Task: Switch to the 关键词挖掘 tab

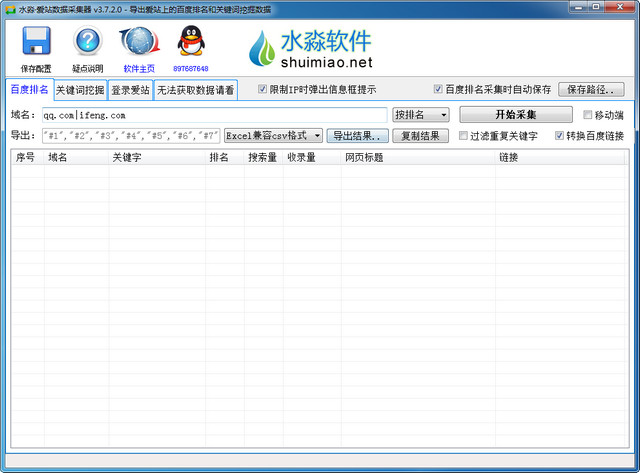Action: click(80, 90)
